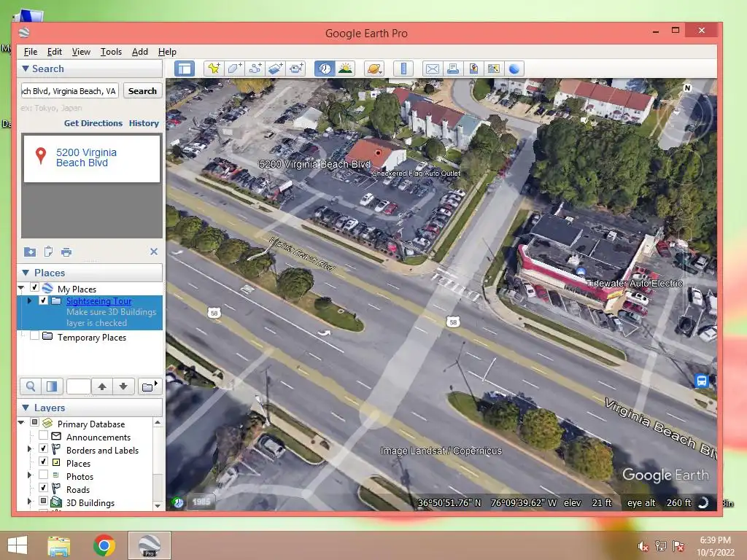Collapse the Layers panel triangle
Image resolution: width=747 pixels, height=560 pixels.
tap(26, 408)
